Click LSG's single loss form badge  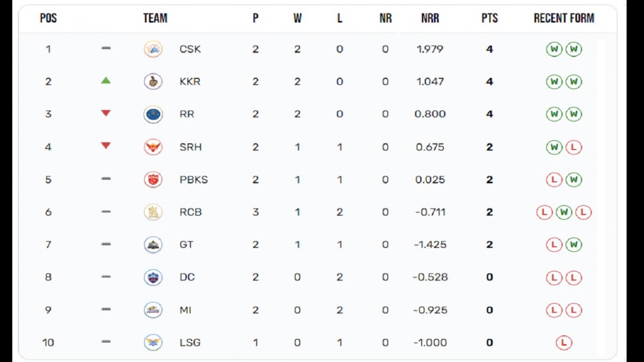click(563, 342)
